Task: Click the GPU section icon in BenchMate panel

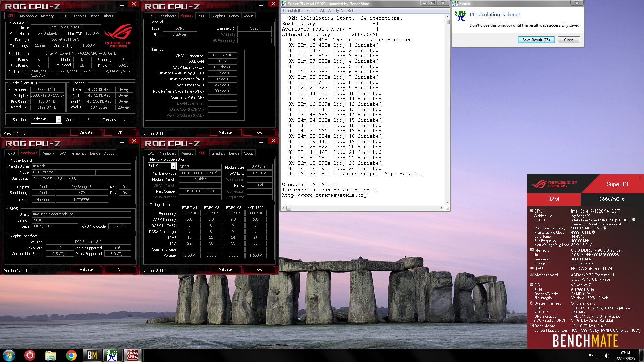Action: coord(532,268)
